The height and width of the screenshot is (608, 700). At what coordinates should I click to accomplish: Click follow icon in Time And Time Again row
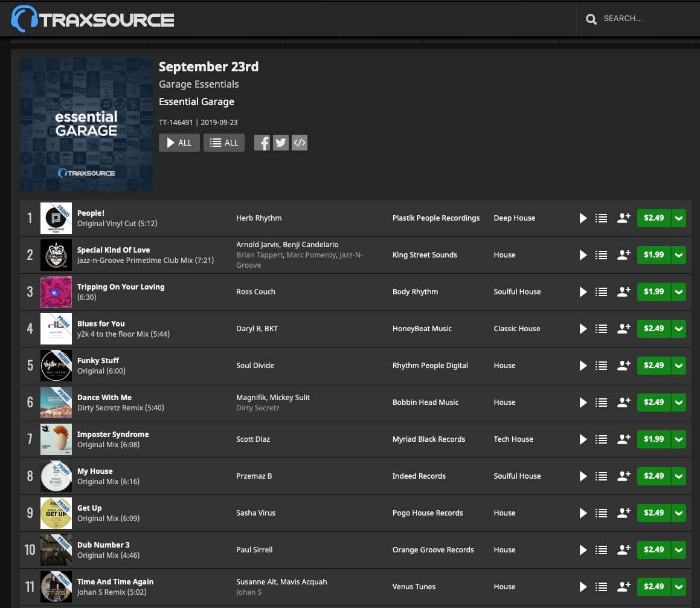click(624, 587)
